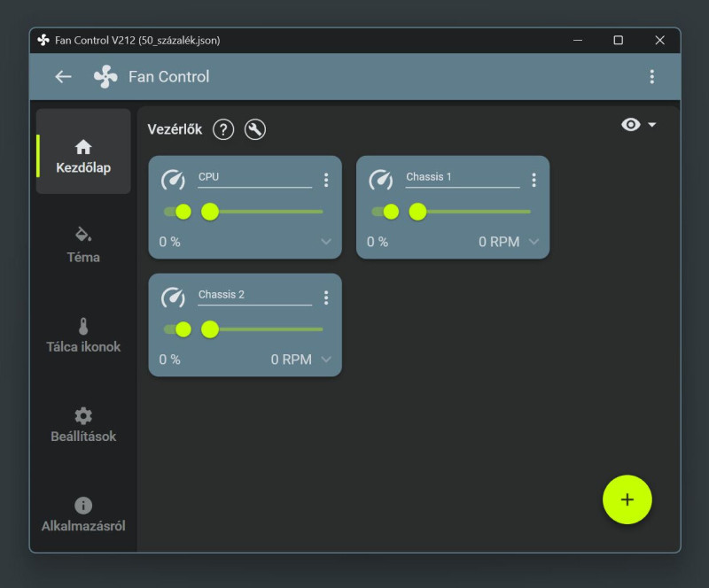The height and width of the screenshot is (588, 709).
Task: Click the Chassis 1 card gauge icon
Action: 381,180
